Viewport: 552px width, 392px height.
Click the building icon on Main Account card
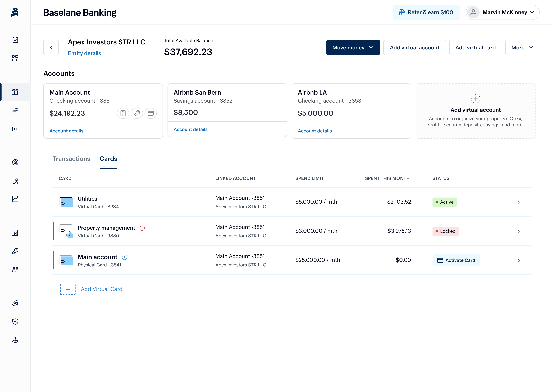click(123, 113)
